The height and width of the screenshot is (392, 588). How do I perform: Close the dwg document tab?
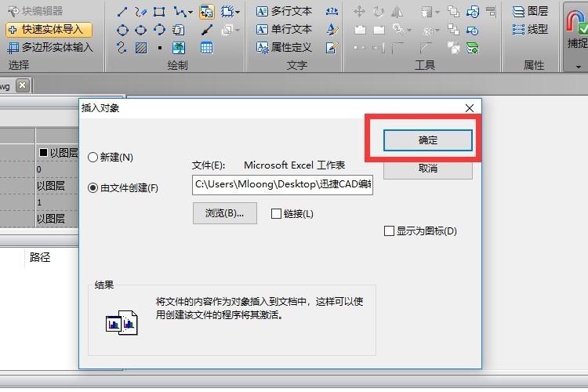pos(23,85)
